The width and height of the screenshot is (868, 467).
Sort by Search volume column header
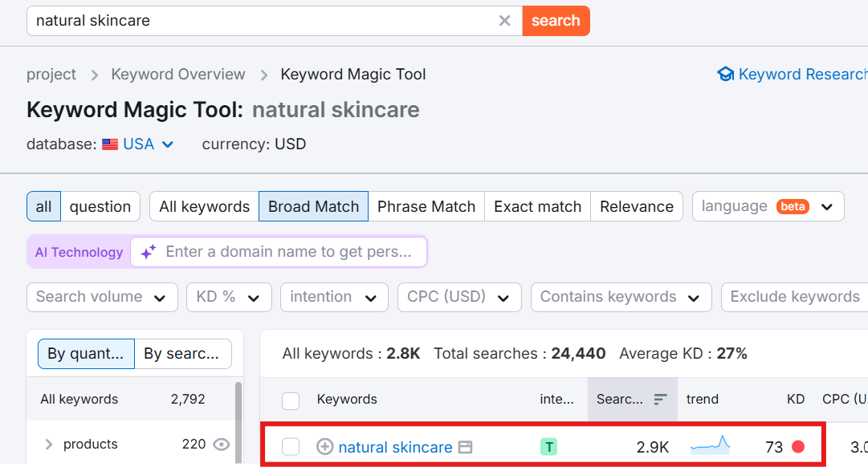click(x=632, y=399)
